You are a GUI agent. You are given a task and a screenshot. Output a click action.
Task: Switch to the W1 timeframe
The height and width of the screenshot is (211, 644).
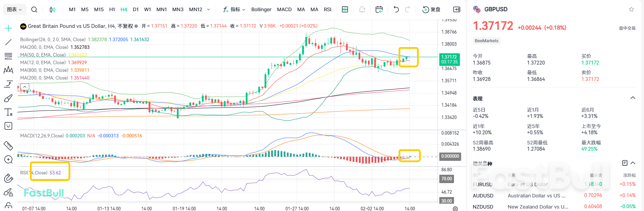click(148, 9)
